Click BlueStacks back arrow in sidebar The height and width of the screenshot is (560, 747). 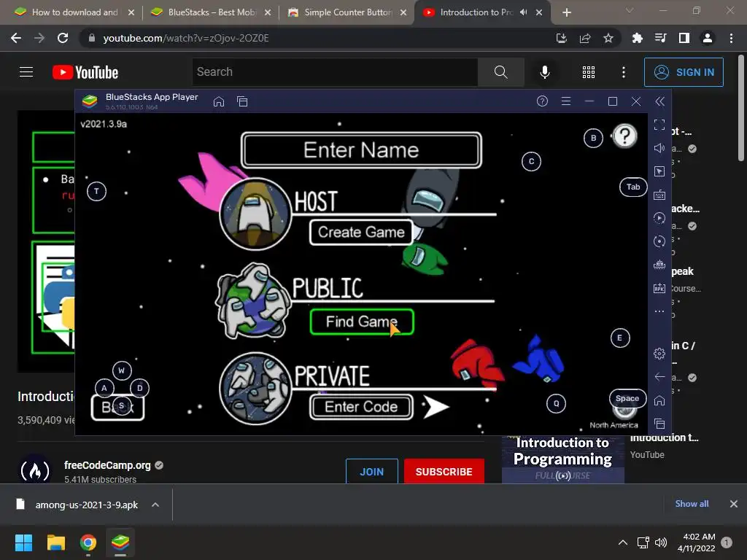tap(659, 377)
